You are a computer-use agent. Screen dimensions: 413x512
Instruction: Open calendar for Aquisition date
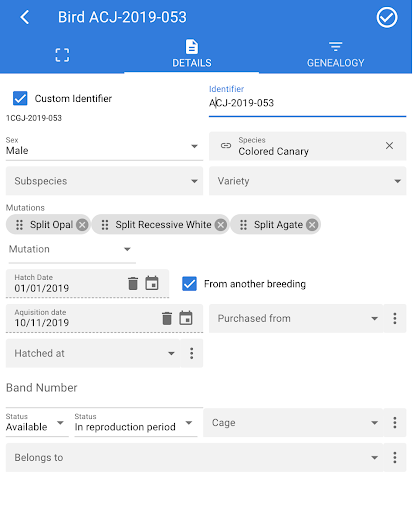coord(186,318)
